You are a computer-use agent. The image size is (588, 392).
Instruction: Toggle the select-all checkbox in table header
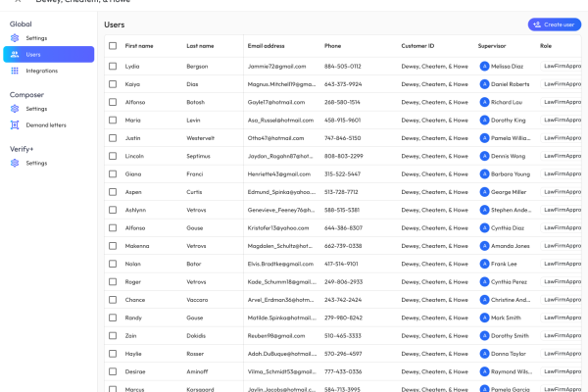pos(113,46)
